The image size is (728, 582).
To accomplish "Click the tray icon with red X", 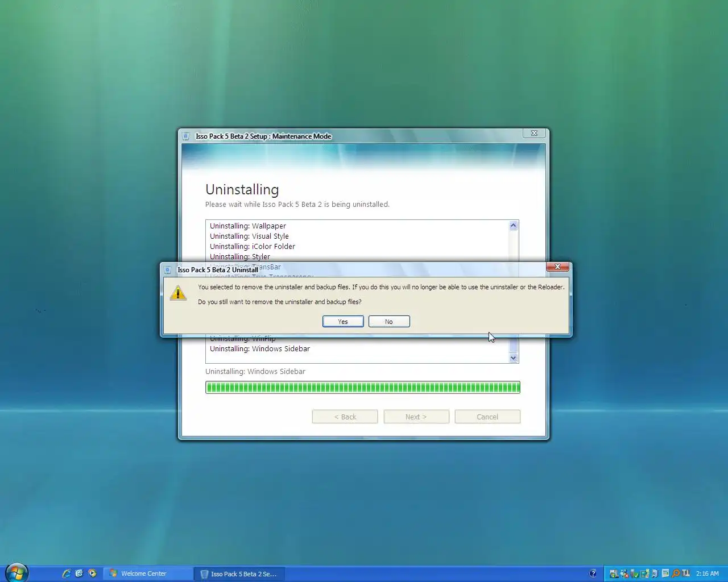I will tap(624, 573).
